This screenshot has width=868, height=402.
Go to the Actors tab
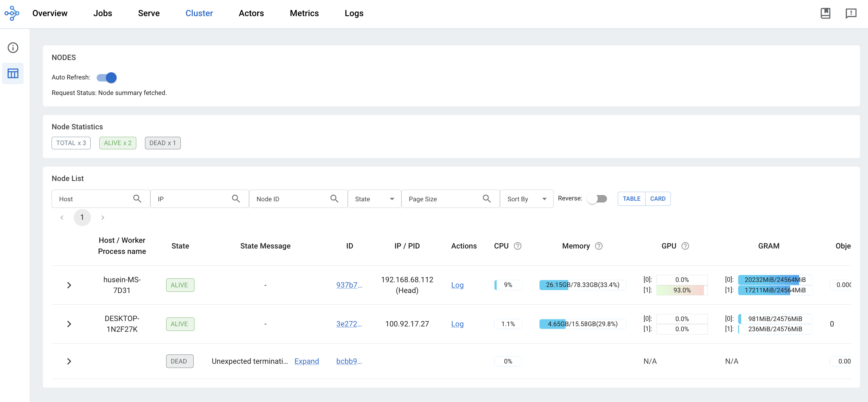[x=251, y=13]
